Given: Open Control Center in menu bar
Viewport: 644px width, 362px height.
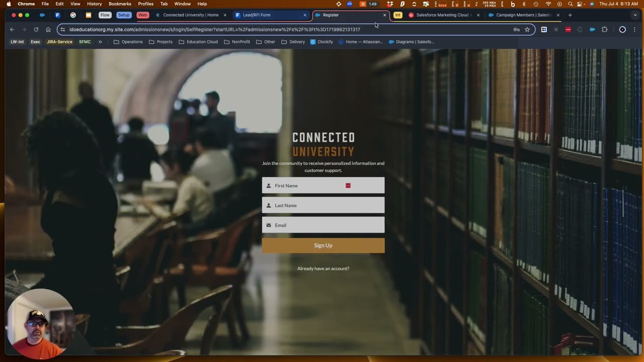Looking at the screenshot, I should tap(581, 4).
